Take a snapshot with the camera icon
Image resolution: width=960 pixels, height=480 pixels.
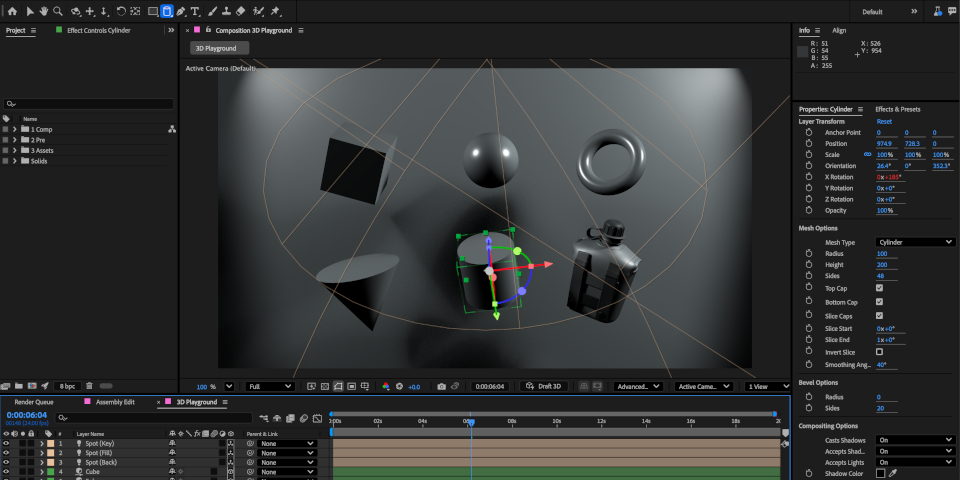(441, 386)
